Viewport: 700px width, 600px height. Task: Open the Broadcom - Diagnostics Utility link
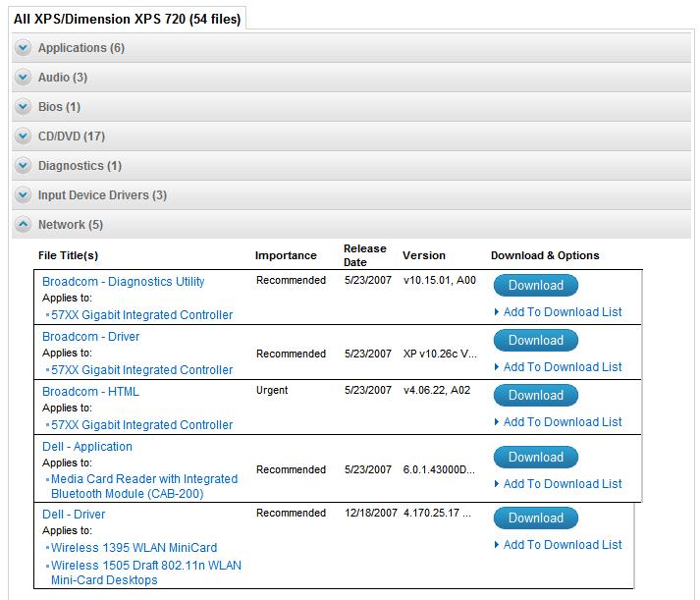pos(124,282)
